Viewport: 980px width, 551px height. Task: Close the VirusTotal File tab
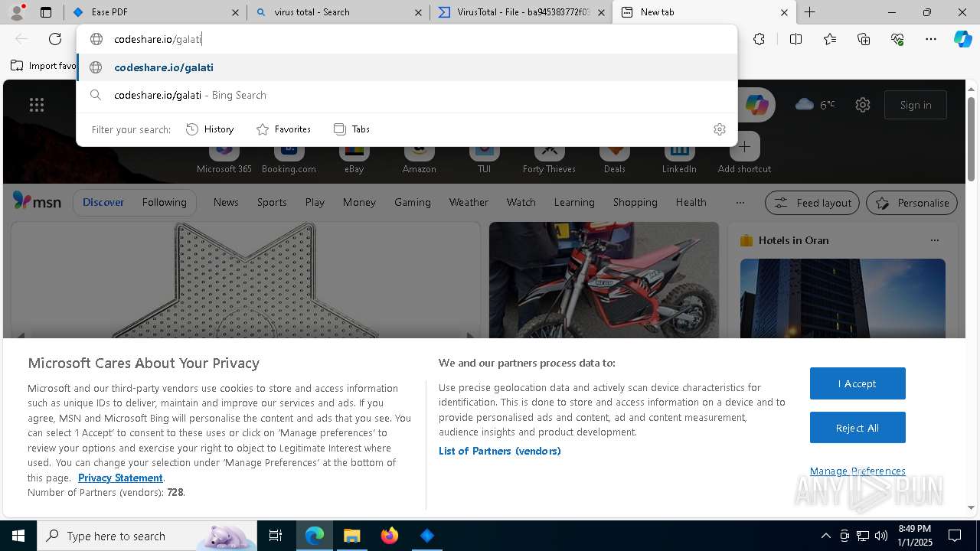point(602,12)
